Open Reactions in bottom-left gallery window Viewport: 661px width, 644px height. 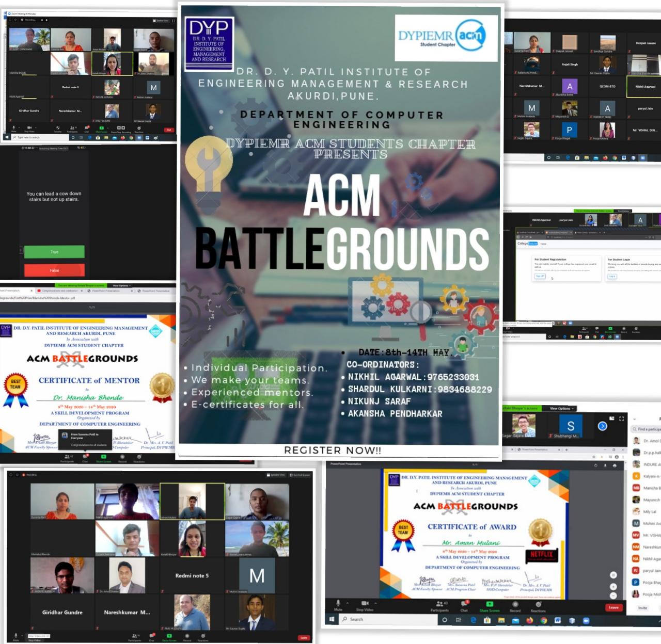(x=202, y=637)
